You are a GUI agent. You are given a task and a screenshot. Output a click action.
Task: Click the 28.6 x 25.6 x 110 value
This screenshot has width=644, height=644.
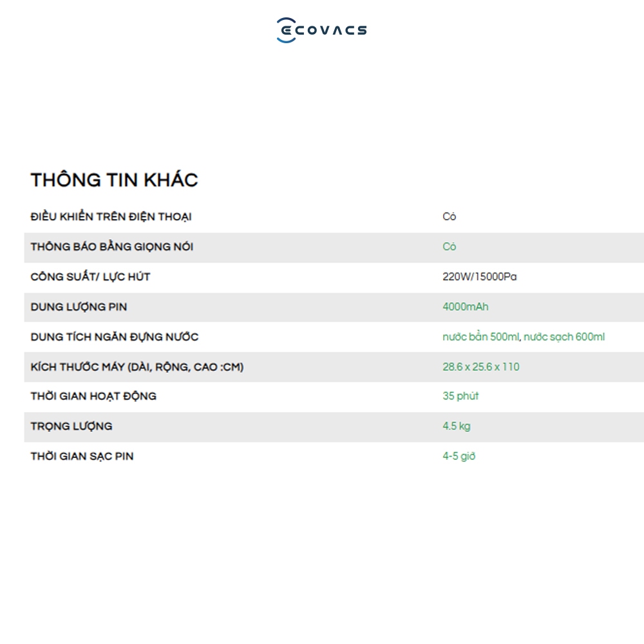click(x=481, y=367)
